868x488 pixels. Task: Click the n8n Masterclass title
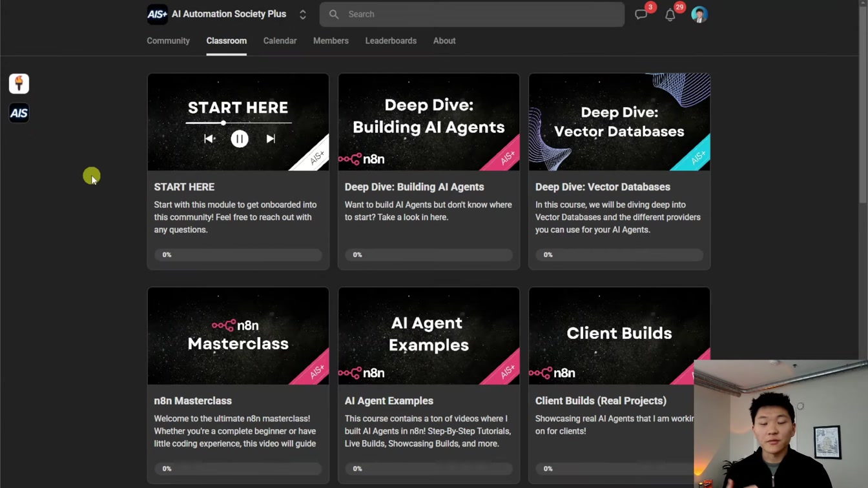coord(192,401)
